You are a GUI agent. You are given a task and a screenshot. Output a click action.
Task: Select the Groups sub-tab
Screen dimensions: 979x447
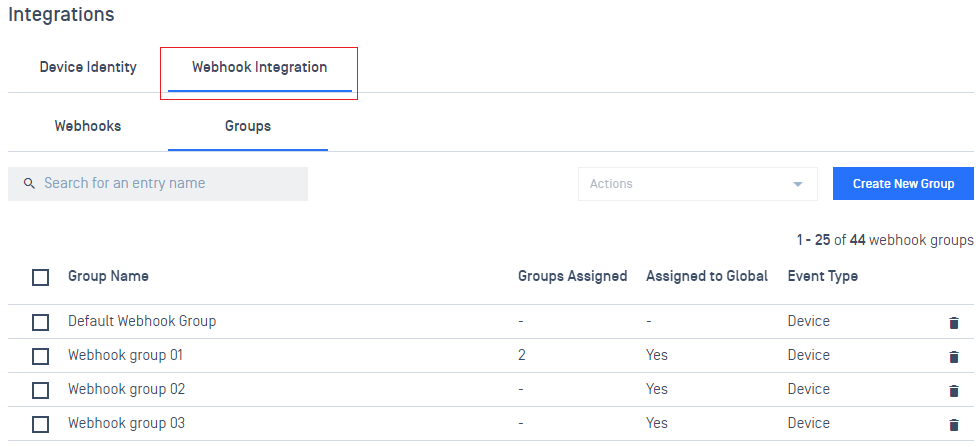[x=248, y=126]
